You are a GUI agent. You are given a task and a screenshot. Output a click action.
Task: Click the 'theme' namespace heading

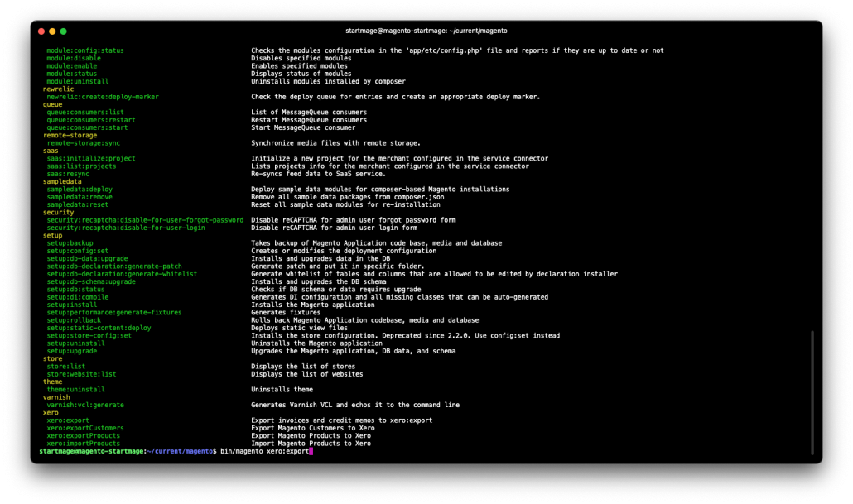pos(52,382)
